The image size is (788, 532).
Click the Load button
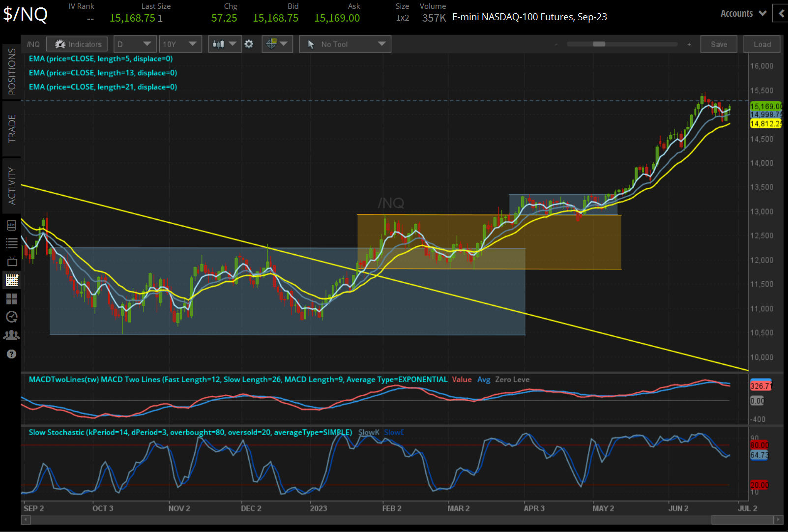point(761,44)
